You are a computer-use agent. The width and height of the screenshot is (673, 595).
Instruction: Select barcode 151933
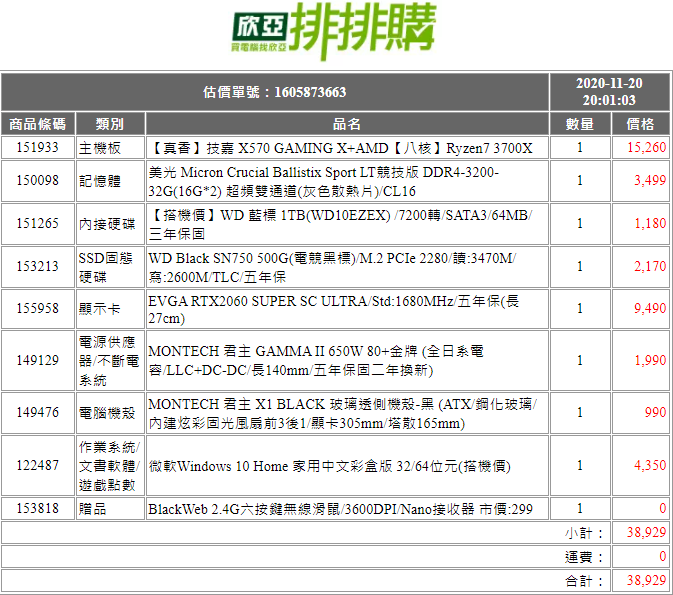pyautogui.click(x=38, y=148)
